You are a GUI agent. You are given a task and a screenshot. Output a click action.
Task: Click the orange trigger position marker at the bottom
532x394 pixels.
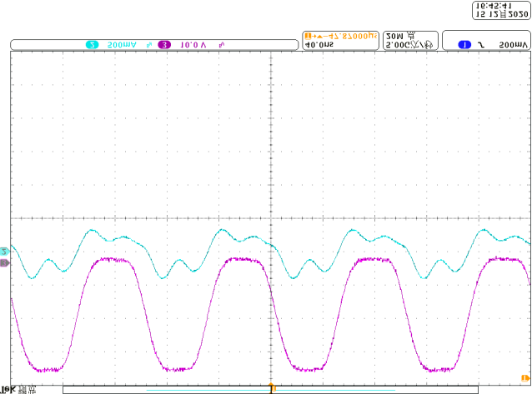(271, 387)
